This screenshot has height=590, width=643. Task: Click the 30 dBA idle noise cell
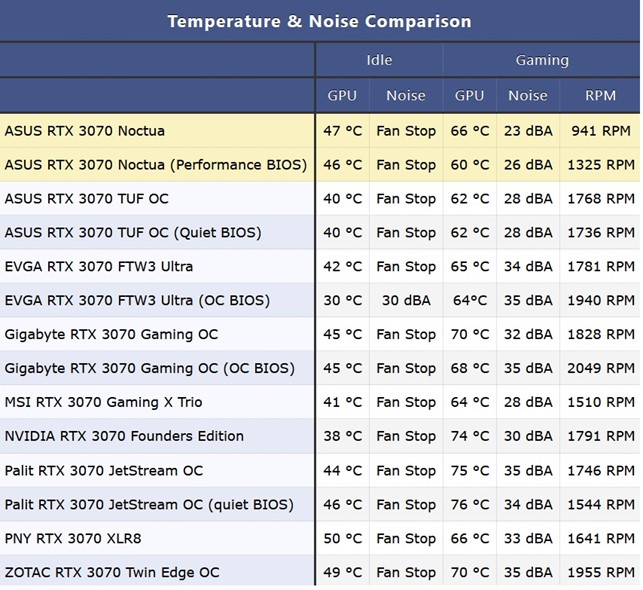pyautogui.click(x=406, y=301)
